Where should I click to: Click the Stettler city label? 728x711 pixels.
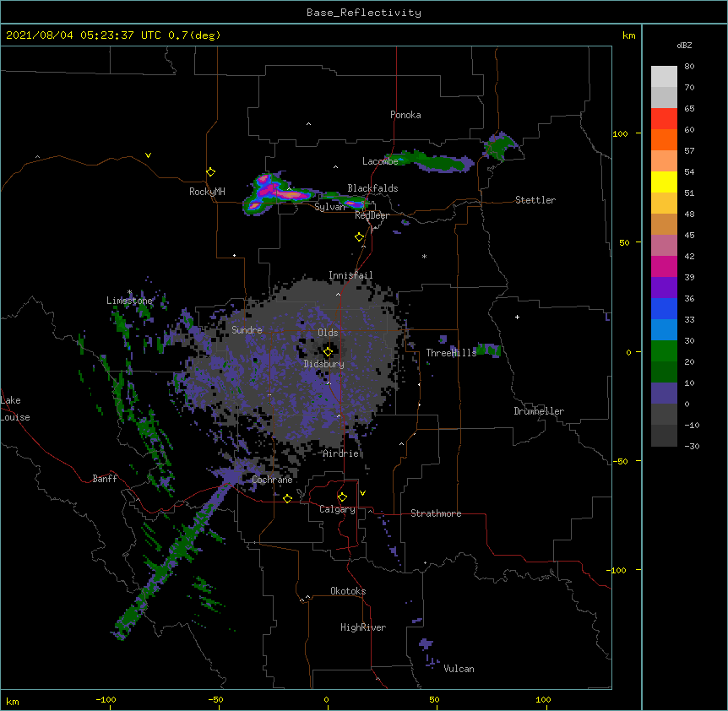[535, 200]
